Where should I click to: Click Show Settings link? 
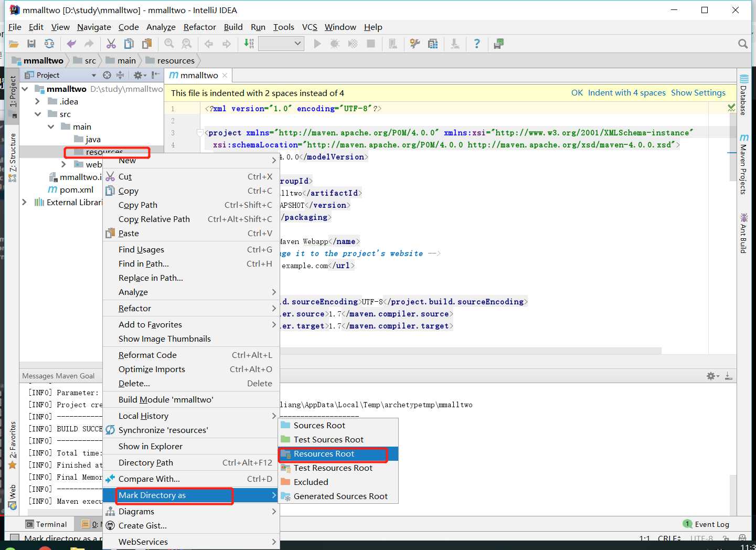click(x=698, y=92)
